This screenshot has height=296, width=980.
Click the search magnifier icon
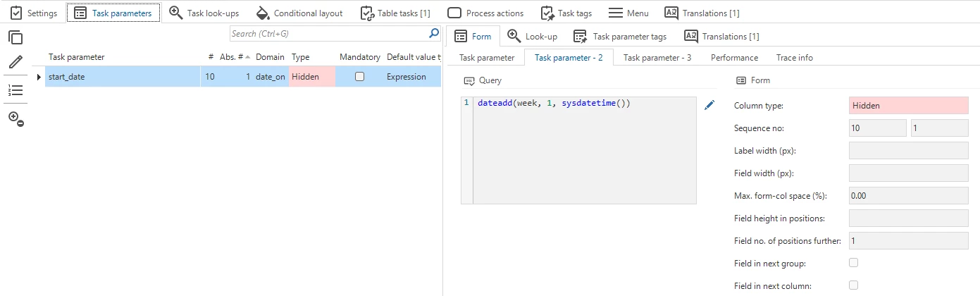pyautogui.click(x=434, y=33)
